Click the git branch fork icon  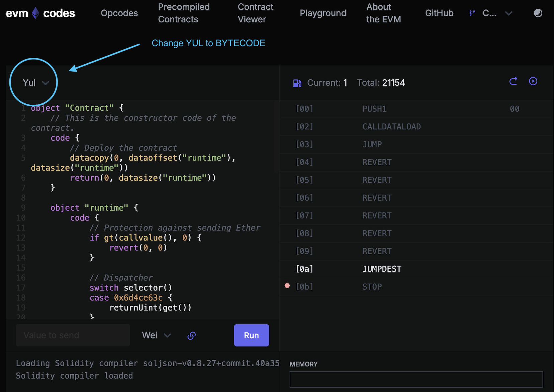pyautogui.click(x=472, y=13)
